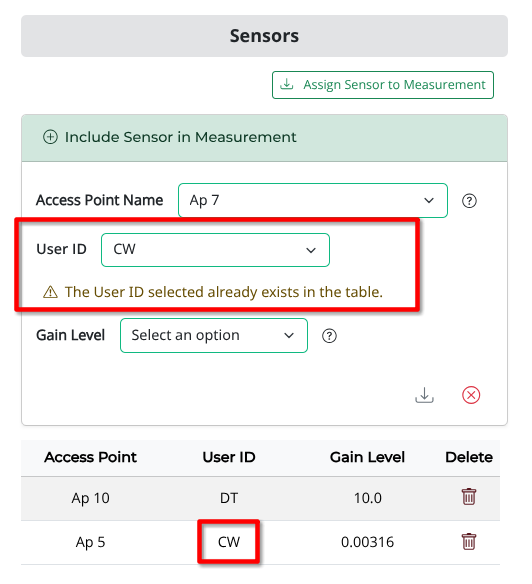This screenshot has height=584, width=532.
Task: Click the save download icon in sensor form
Action: pyautogui.click(x=424, y=395)
